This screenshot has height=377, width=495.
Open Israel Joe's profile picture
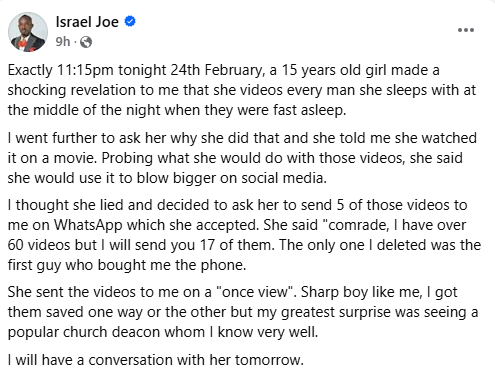pos(28,32)
